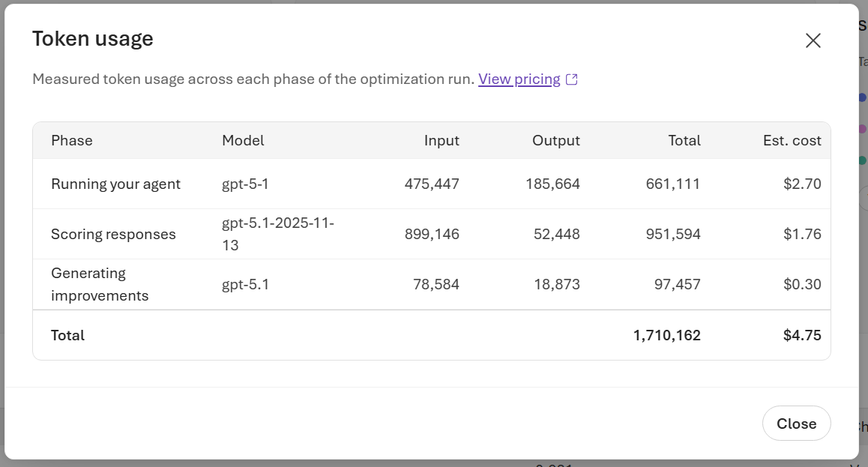868x467 pixels.
Task: Click the 661,111 total value
Action: [x=672, y=184]
